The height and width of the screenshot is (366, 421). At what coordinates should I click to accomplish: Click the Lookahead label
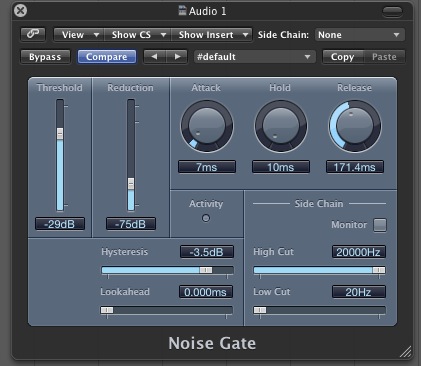coord(125,292)
